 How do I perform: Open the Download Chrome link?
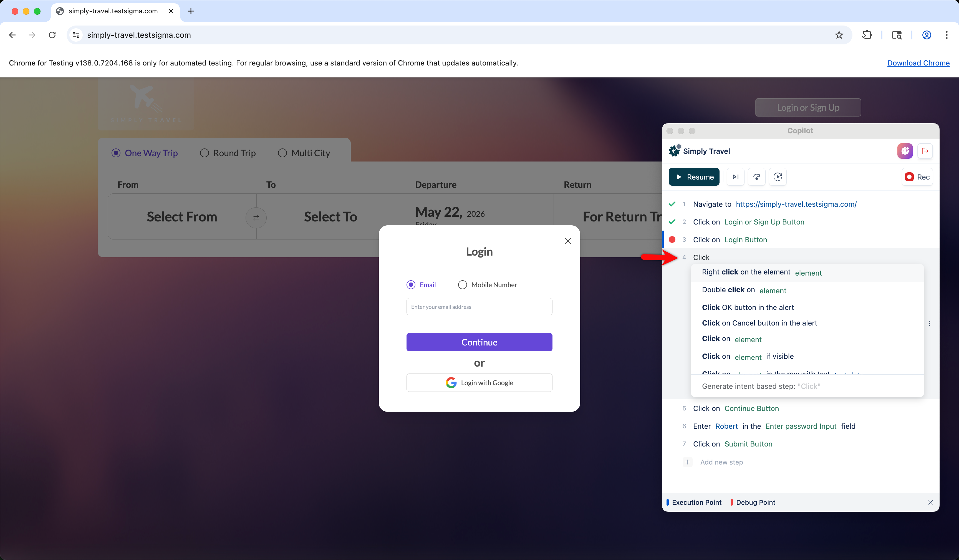(918, 63)
